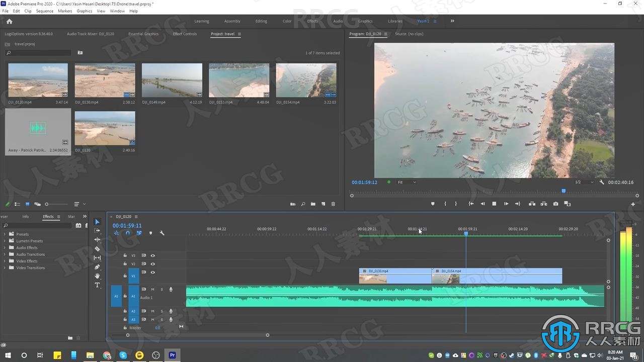
Task: Stop playback in Program monitor
Action: [x=494, y=204]
